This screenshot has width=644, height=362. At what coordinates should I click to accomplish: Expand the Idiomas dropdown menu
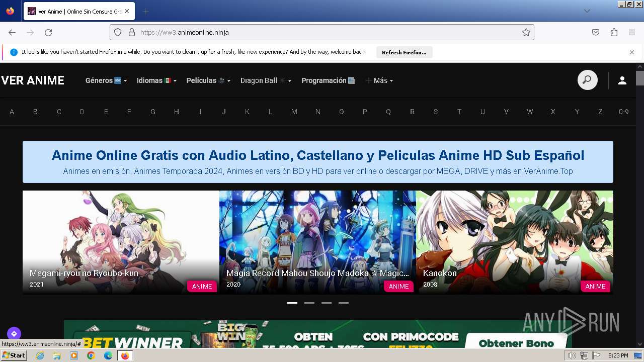click(157, 80)
